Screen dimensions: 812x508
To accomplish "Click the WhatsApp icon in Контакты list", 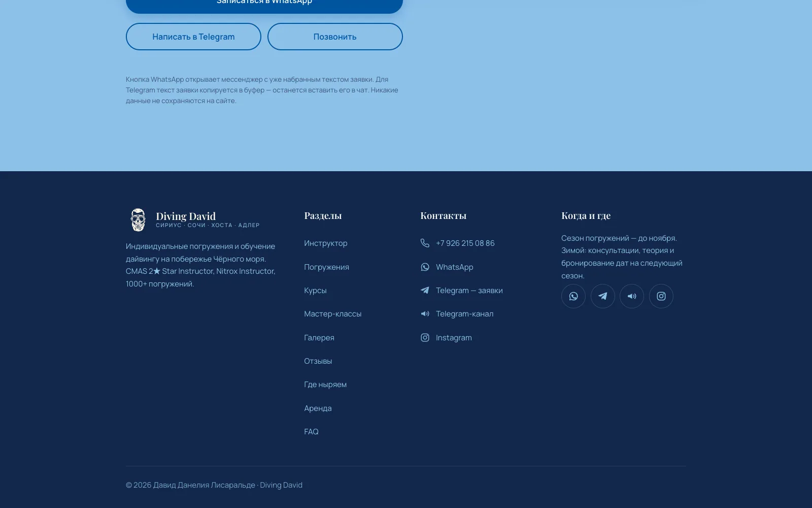I will [425, 267].
